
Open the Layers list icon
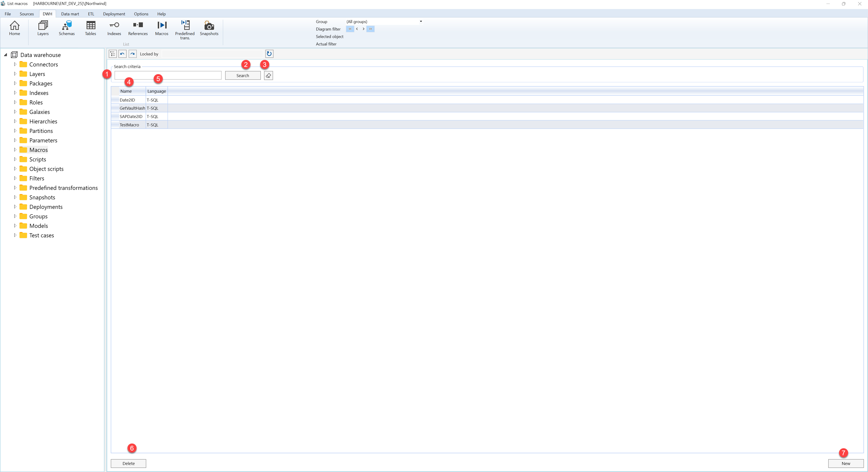tap(43, 28)
